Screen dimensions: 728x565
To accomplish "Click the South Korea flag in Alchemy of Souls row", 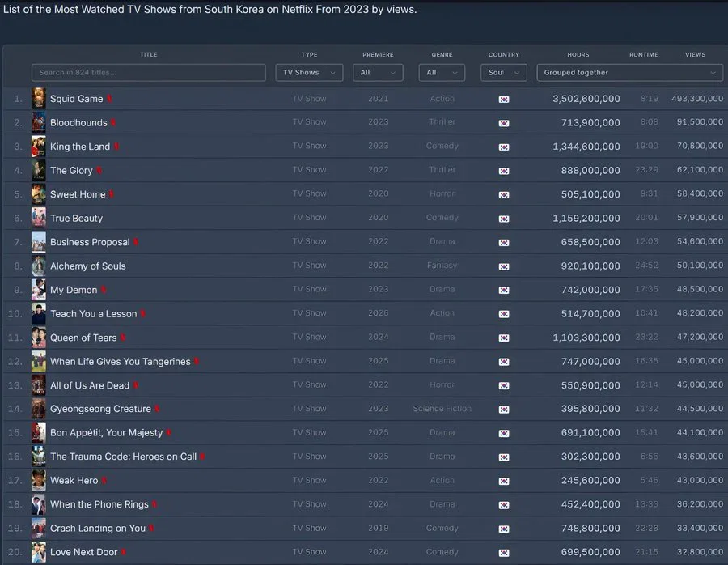I will coord(504,266).
